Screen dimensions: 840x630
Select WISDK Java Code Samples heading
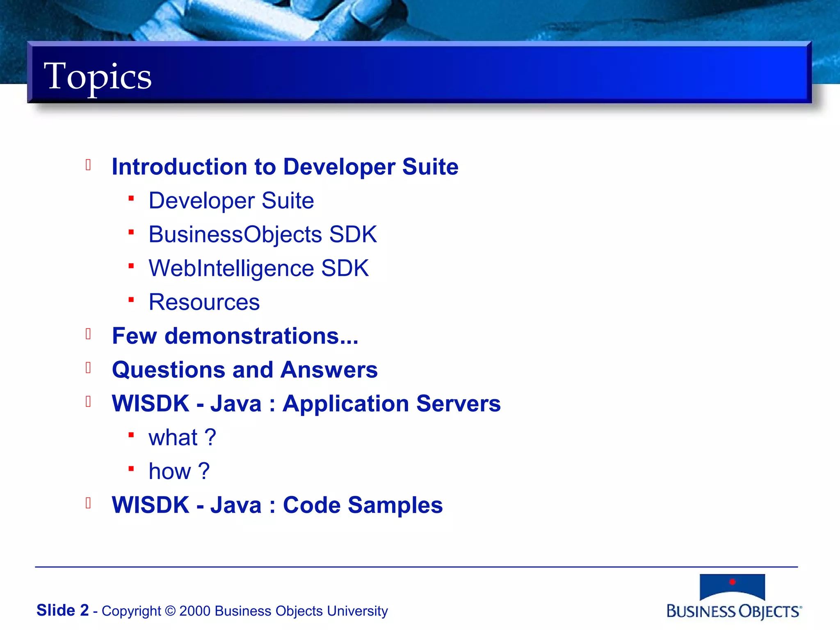[x=277, y=505]
